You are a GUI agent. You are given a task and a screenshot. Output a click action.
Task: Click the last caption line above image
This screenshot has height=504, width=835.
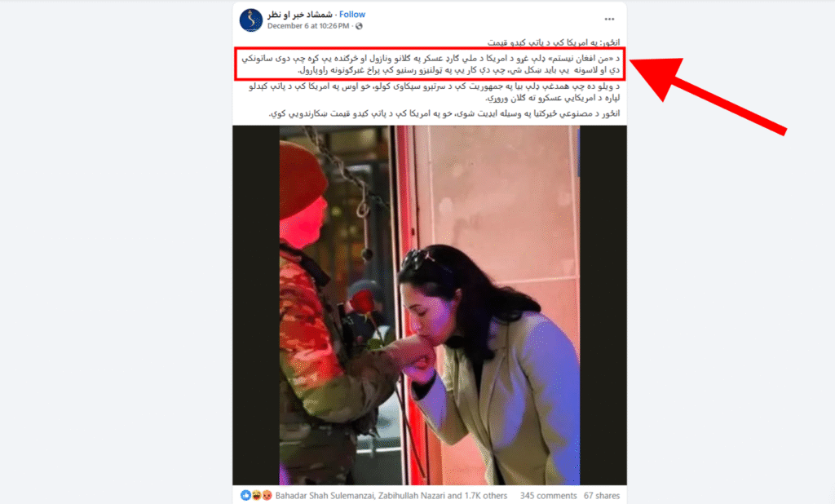pos(444,113)
